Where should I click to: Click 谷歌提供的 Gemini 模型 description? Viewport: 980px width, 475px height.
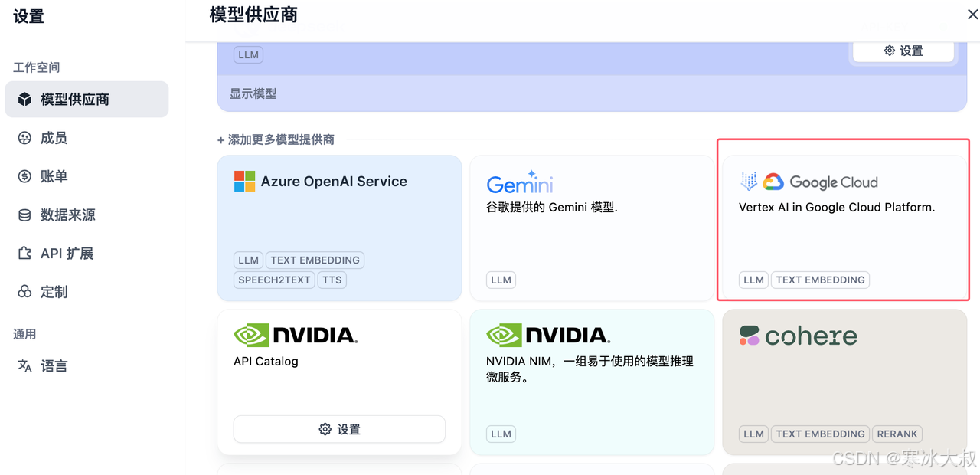click(552, 207)
